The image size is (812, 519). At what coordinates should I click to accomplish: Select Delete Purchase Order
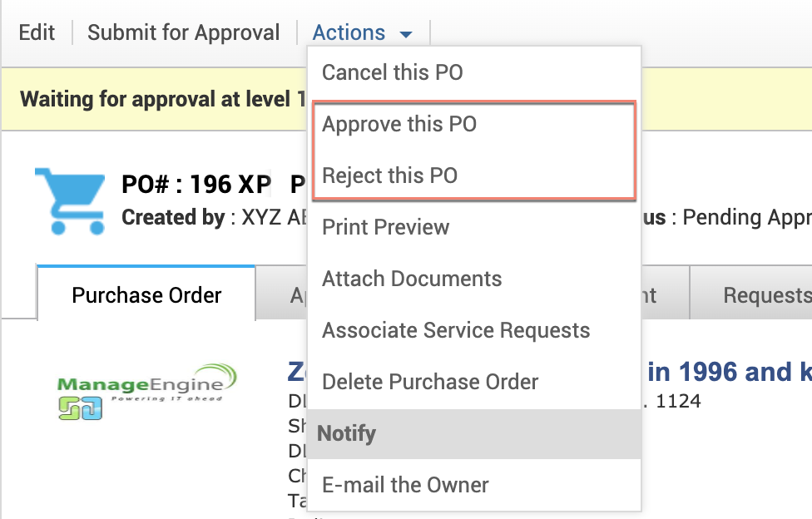(x=430, y=382)
